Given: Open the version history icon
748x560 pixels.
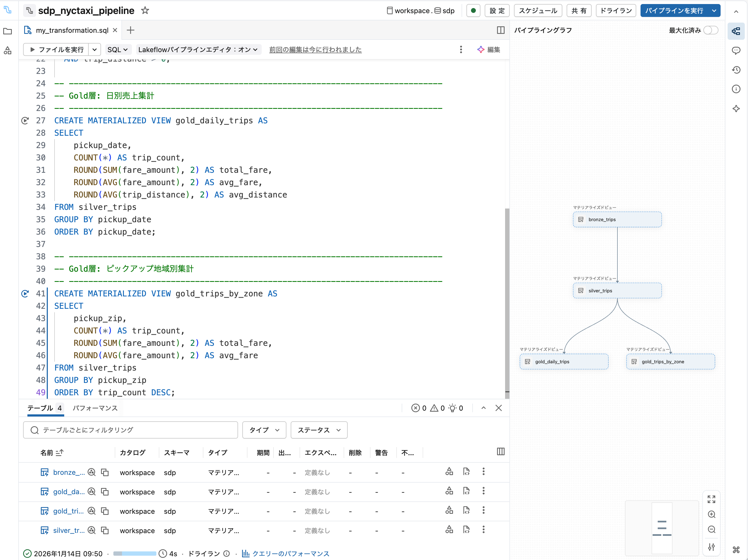Looking at the screenshot, I should coord(736,70).
